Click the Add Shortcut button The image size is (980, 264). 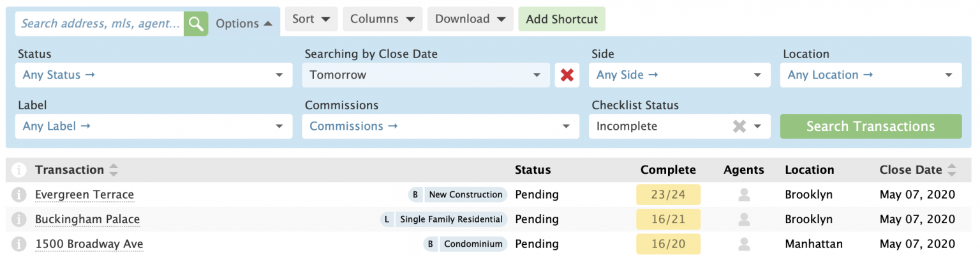click(x=561, y=19)
